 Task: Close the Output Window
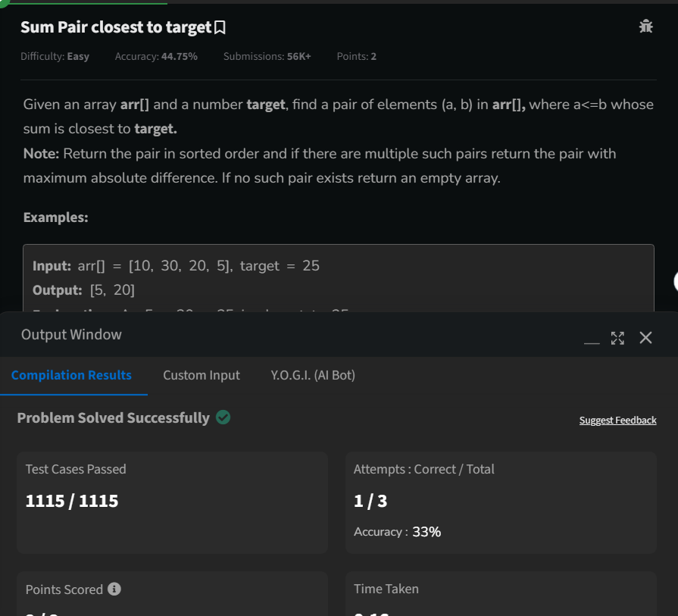point(645,339)
